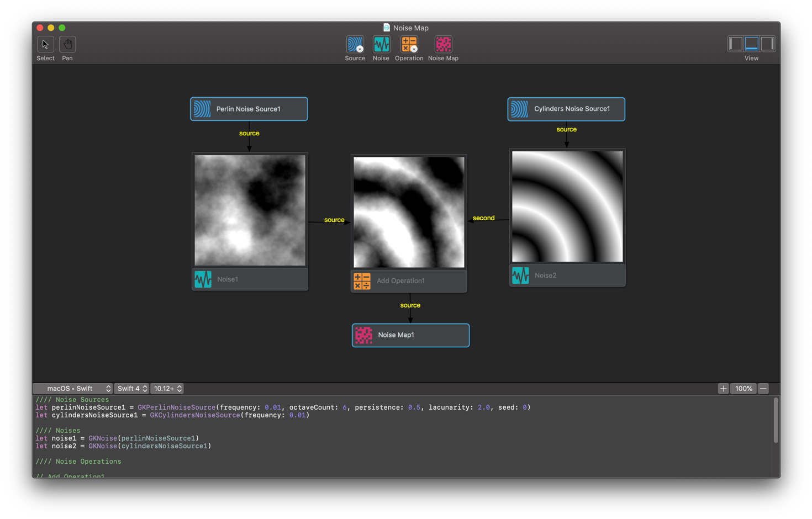Click the 100% zoom level field
This screenshot has width=812, height=519.
744,389
